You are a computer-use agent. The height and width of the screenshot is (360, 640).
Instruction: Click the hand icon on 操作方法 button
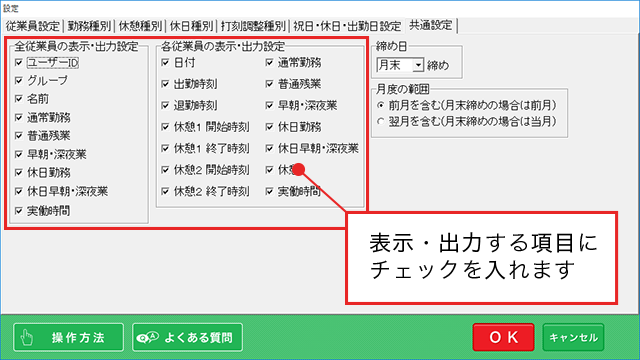[27, 338]
